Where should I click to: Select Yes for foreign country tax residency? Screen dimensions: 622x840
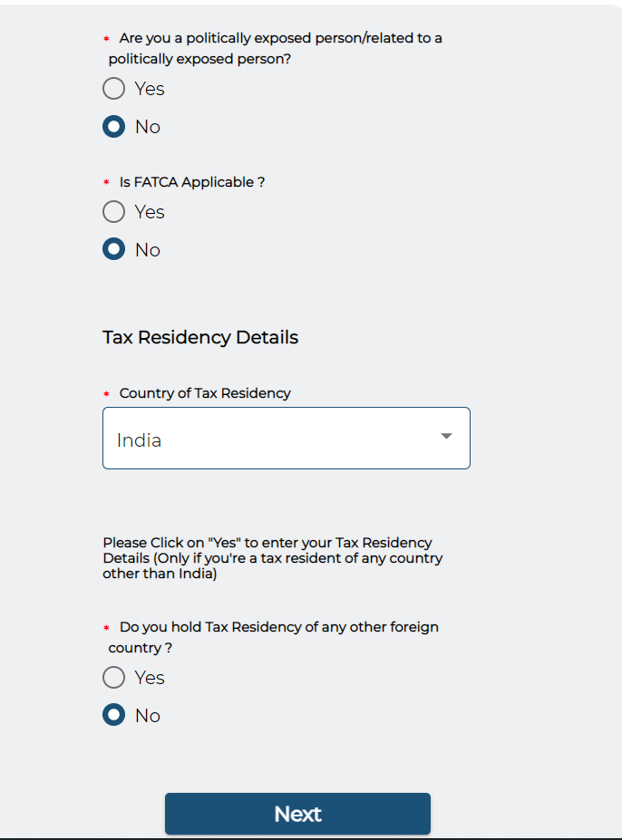tap(113, 677)
